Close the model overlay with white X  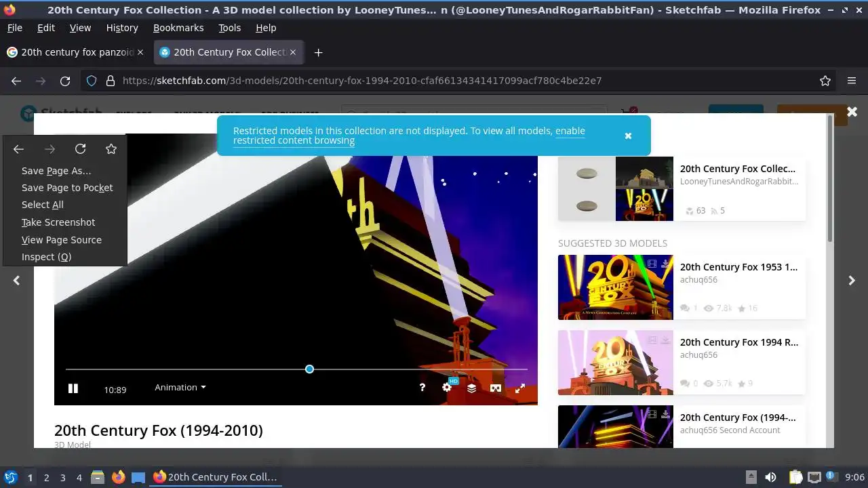(852, 111)
